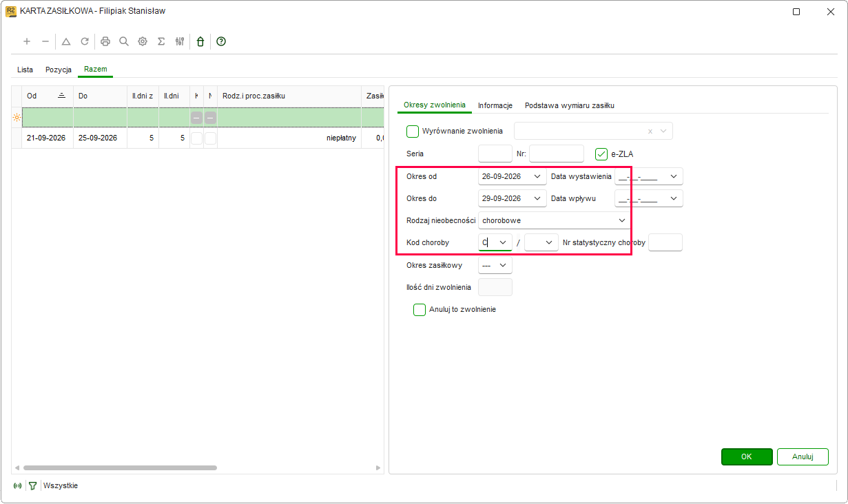The width and height of the screenshot is (848, 504).
Task: Uncheck the e-ZLA checkbox
Action: (601, 154)
